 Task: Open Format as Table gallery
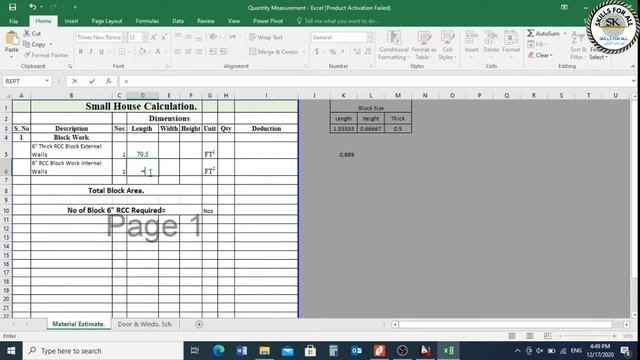pos(424,45)
